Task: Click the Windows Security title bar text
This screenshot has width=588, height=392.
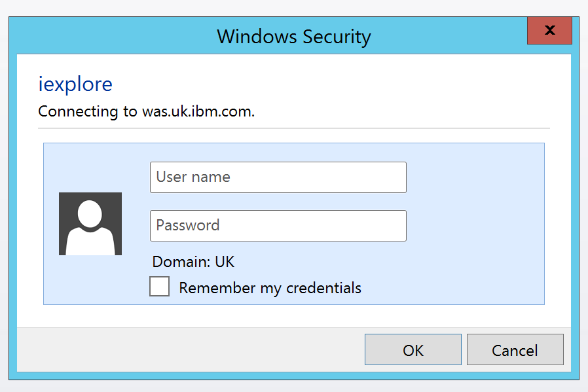Action: (x=294, y=37)
